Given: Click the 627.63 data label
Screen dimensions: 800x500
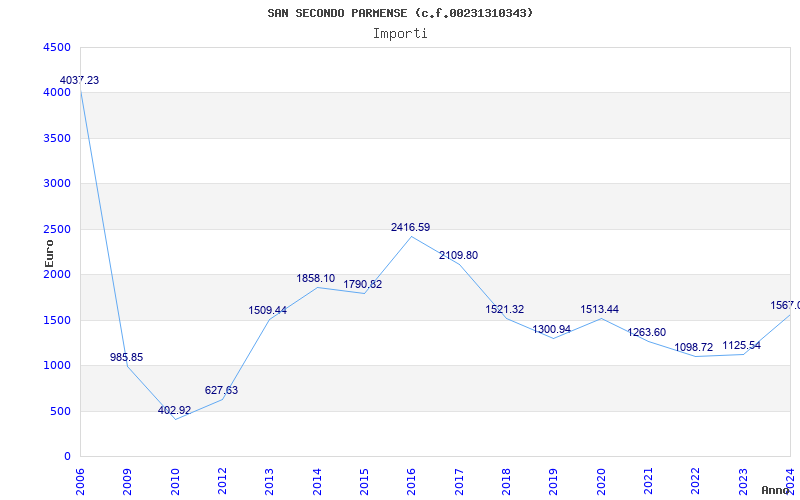Looking at the screenshot, I should point(221,390).
